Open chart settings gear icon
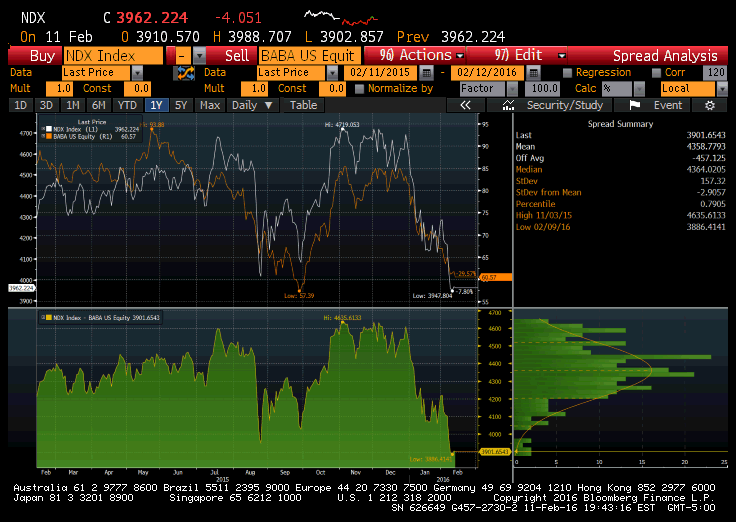The height and width of the screenshot is (522, 736). point(710,105)
